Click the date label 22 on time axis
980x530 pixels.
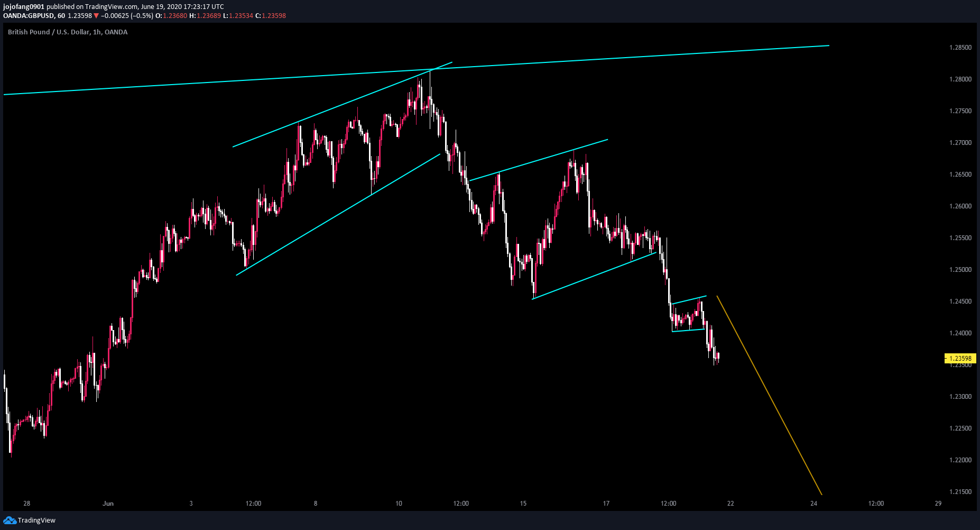(x=731, y=504)
